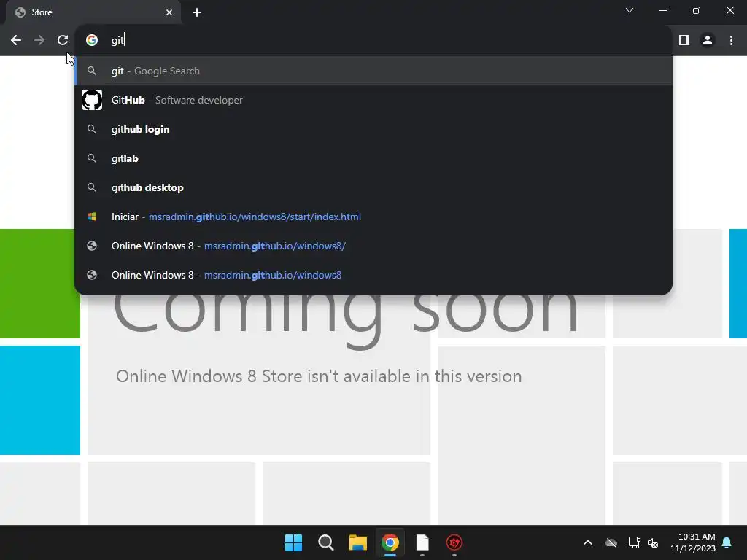Open the red gear taskbar app
Screen dimensions: 747x560
[454, 542]
